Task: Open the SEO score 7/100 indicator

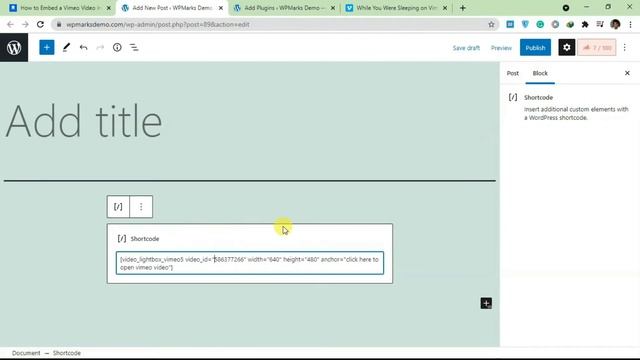Action: pos(597,48)
